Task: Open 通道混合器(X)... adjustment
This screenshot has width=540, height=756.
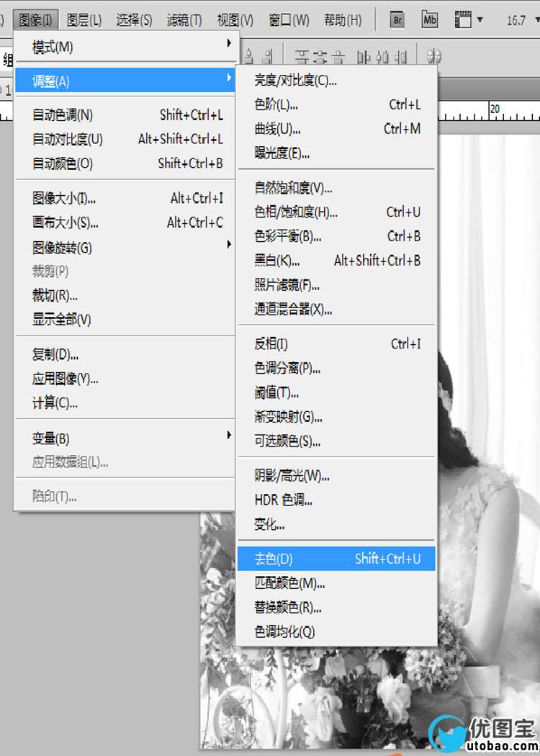Action: tap(336, 309)
